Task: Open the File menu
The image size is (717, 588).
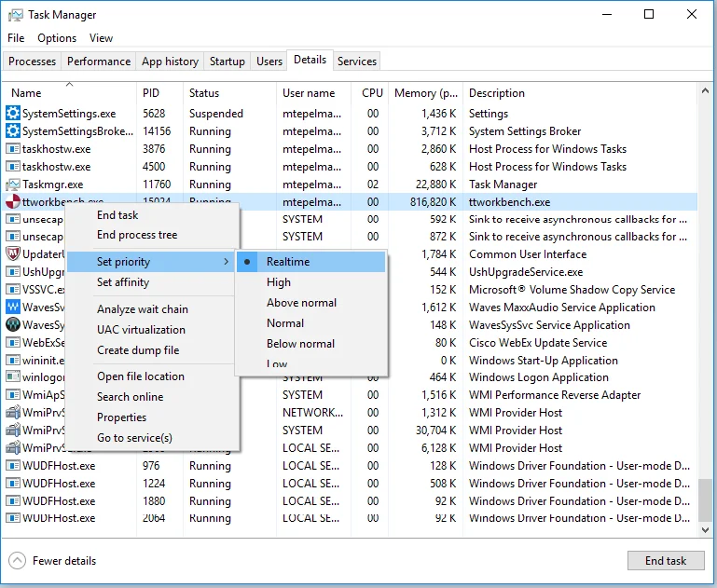Action: pyautogui.click(x=16, y=38)
